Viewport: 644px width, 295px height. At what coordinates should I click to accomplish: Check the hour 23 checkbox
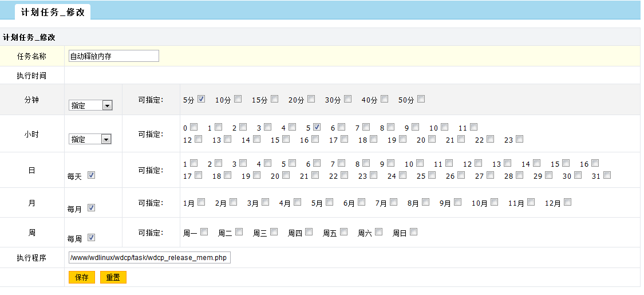[x=519, y=139]
